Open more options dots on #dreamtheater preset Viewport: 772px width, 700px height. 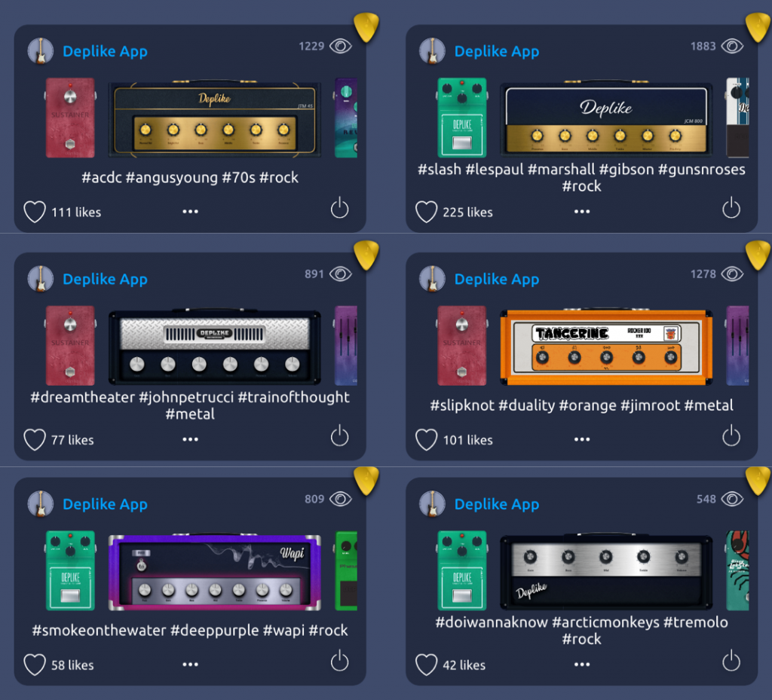191,439
